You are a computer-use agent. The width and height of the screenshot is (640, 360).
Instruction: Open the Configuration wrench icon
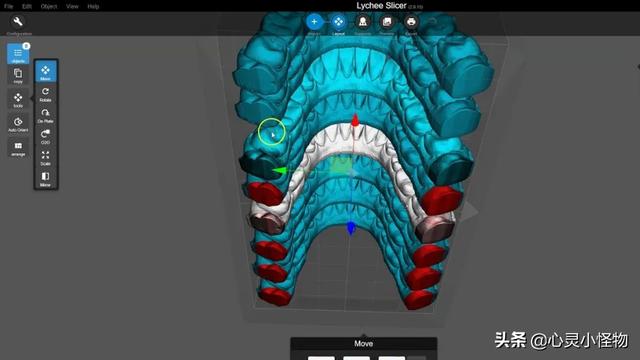click(x=18, y=22)
